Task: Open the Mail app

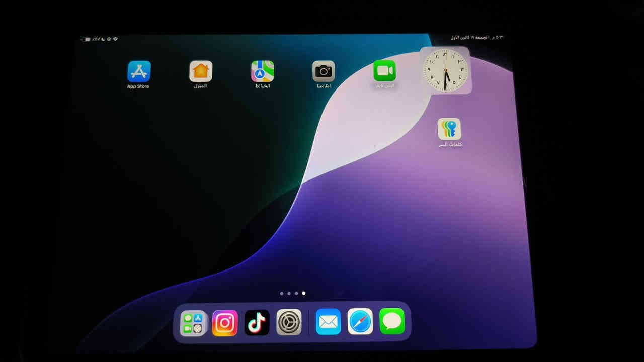Action: coord(328,322)
